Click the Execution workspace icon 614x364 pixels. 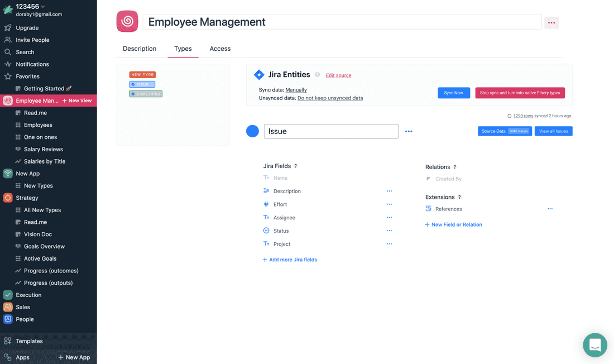tap(8, 295)
